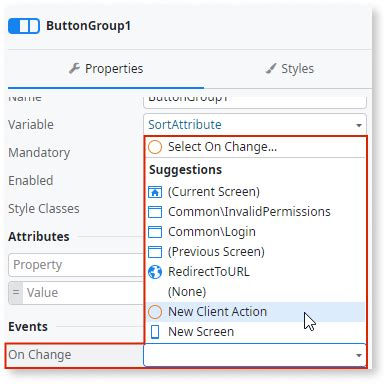This screenshot has width=387, height=384.
Task: Click the ButtonGroup1 widget icon
Action: point(24,26)
